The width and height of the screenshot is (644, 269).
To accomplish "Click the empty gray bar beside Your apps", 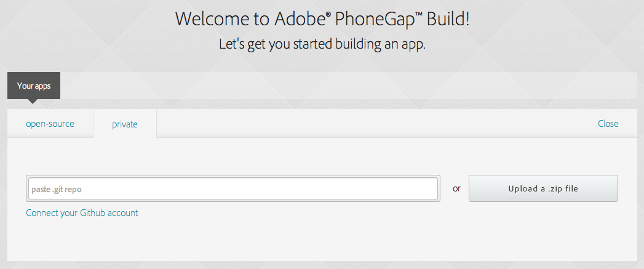I will (344, 86).
